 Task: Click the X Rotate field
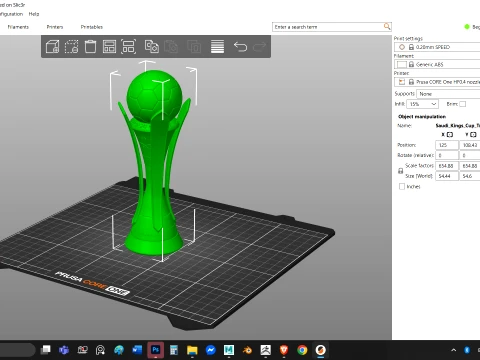447,155
